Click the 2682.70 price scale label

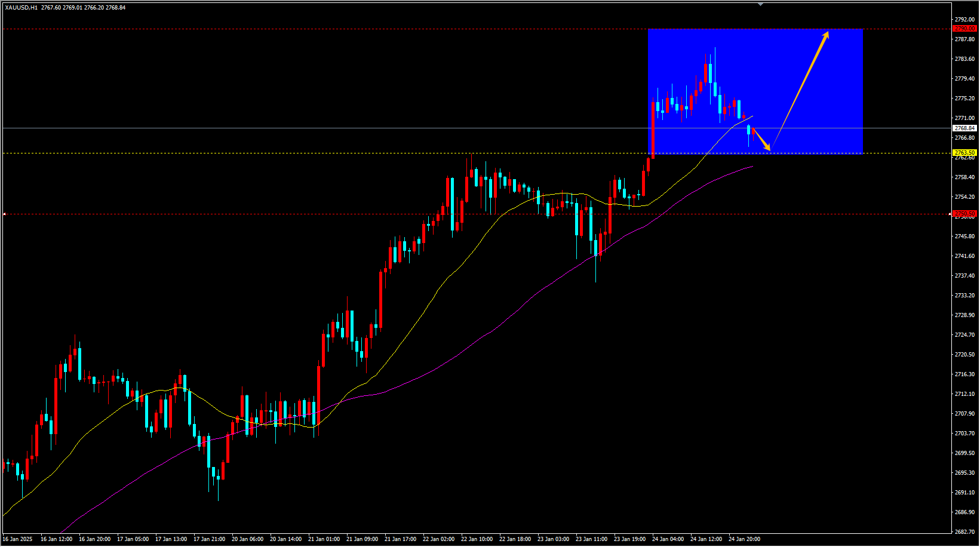[965, 532]
